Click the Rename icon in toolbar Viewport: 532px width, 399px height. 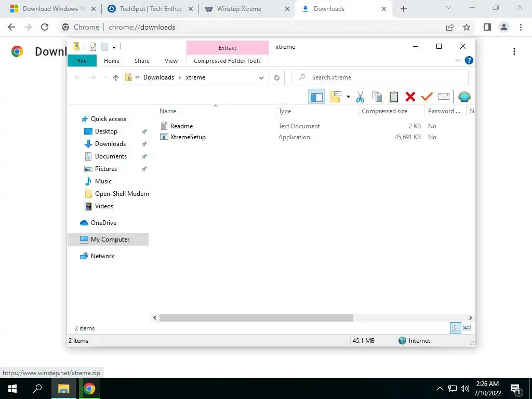(x=444, y=97)
